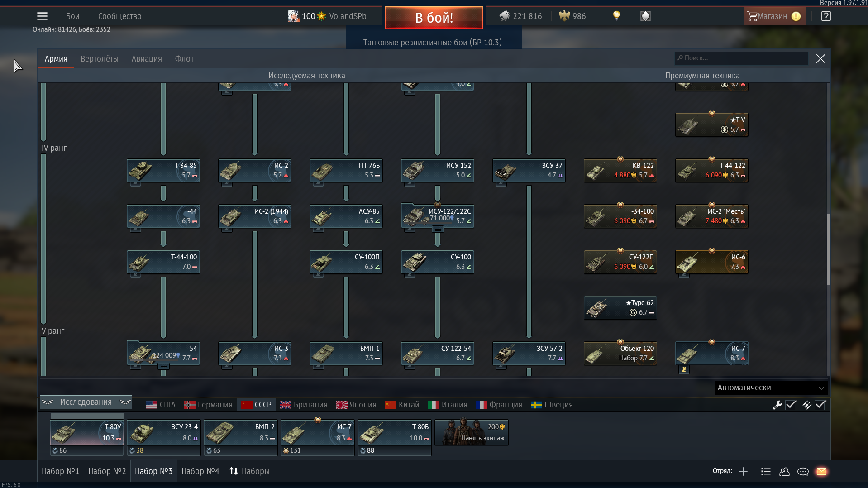868x488 pixels.
Task: Select the Объект 120 pack card
Action: (620, 354)
